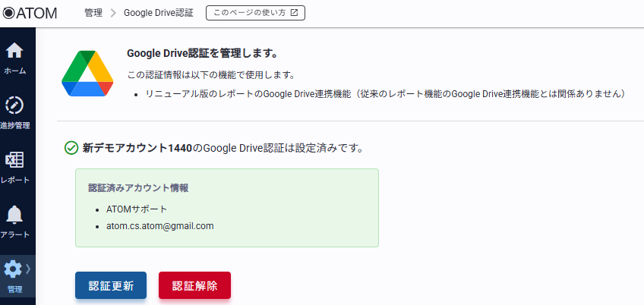The width and height of the screenshot is (644, 305).
Task: Select the 管理 gear icon
Action: point(13,269)
